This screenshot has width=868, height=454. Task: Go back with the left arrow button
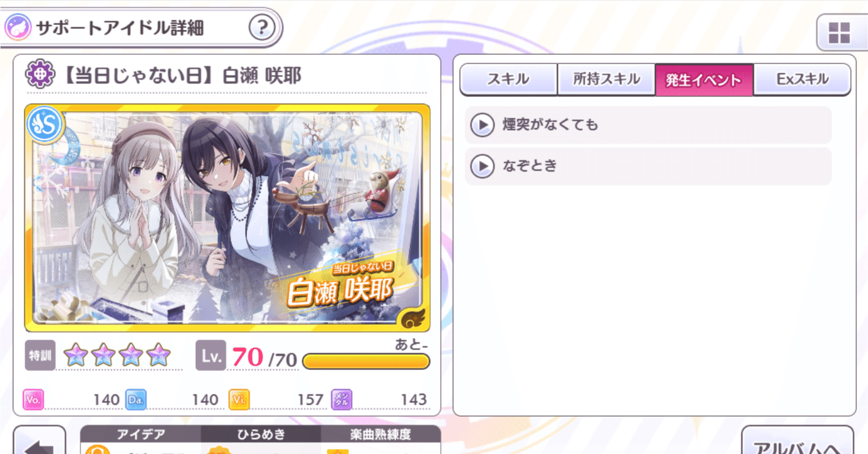click(x=40, y=441)
